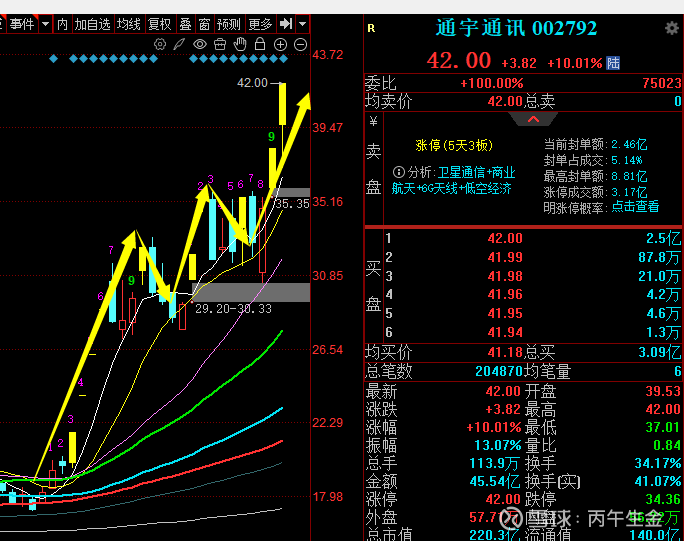Click the R marker beside stock name
Viewport: 684px width, 541px height.
click(371, 28)
